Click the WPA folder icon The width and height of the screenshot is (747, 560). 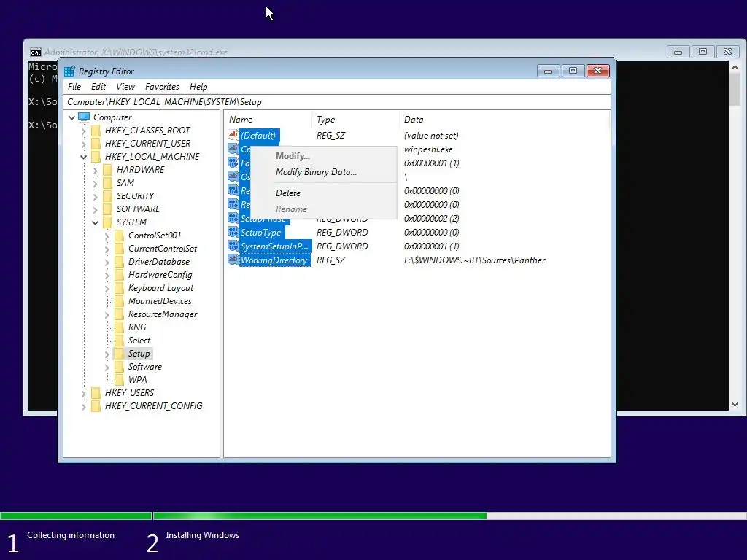(119, 380)
